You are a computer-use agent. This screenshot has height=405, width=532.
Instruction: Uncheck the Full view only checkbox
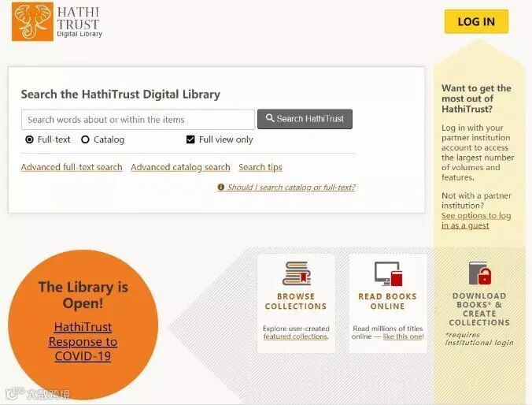[x=190, y=139]
